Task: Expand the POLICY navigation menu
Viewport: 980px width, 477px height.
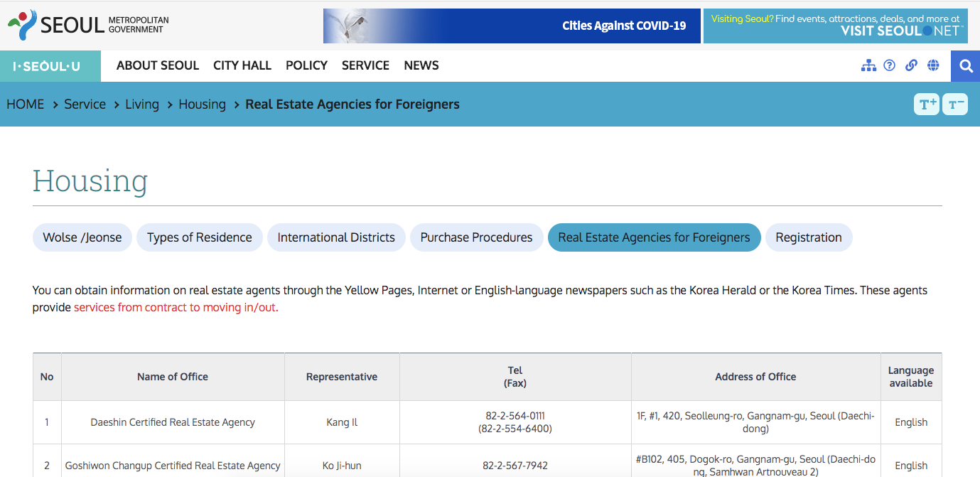Action: [x=306, y=65]
